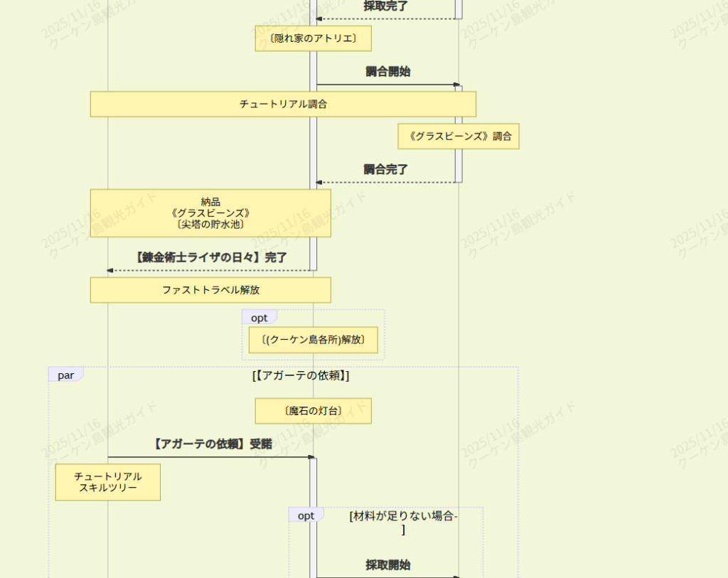The image size is (728, 578).
Task: Select the ファストトラベル解放 note
Action: 210,290
